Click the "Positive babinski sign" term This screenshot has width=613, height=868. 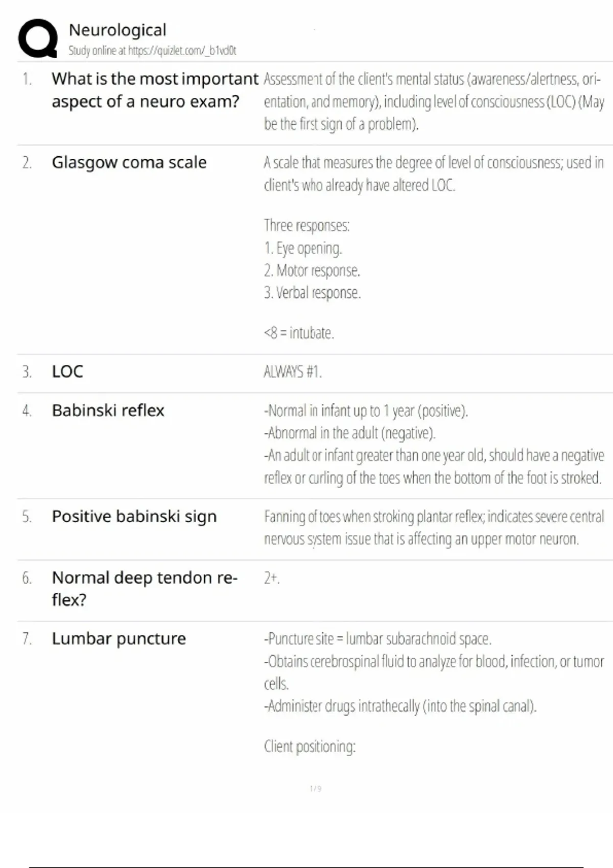tap(134, 516)
